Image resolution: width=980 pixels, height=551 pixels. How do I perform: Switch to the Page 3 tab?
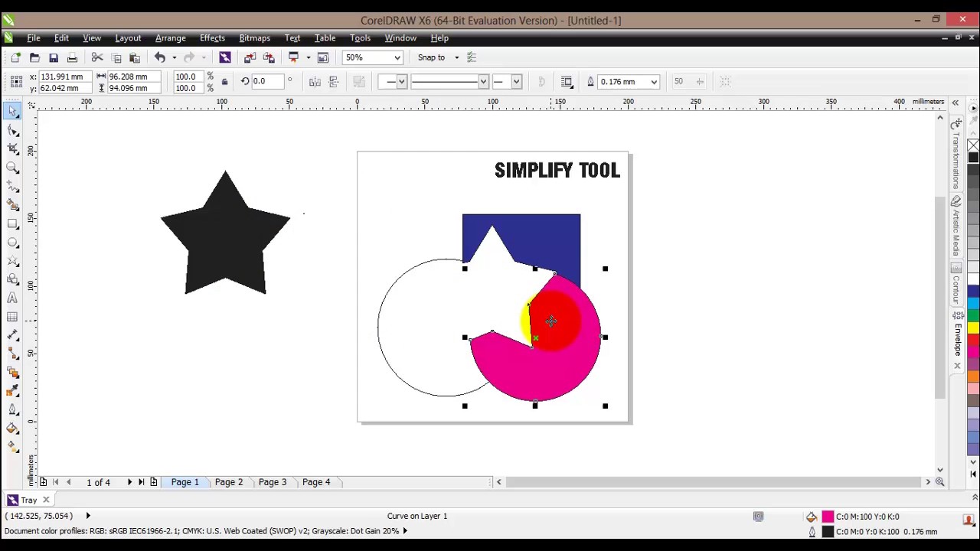pos(273,482)
